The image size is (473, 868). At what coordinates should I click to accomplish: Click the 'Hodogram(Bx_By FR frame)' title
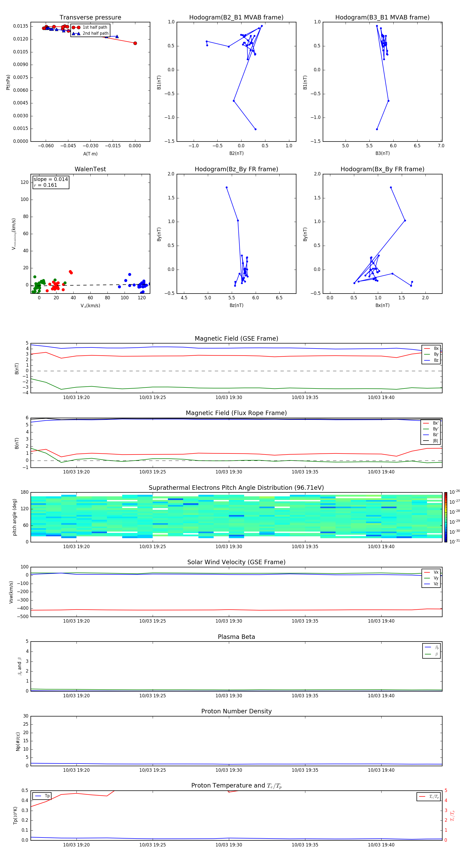click(x=382, y=169)
